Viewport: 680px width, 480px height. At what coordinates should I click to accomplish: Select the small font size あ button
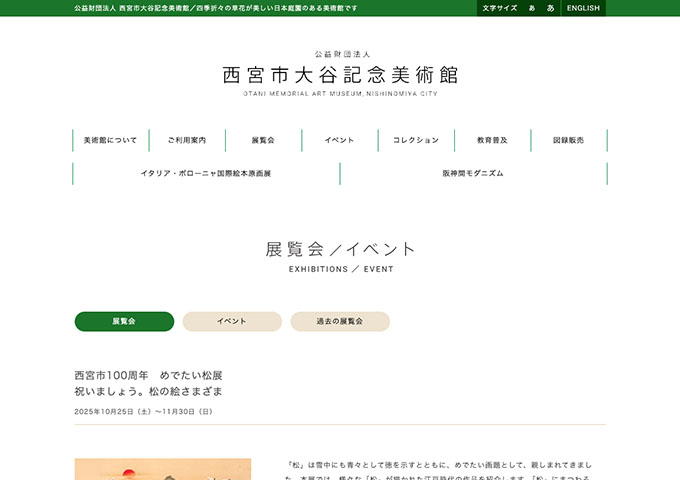pos(532,8)
